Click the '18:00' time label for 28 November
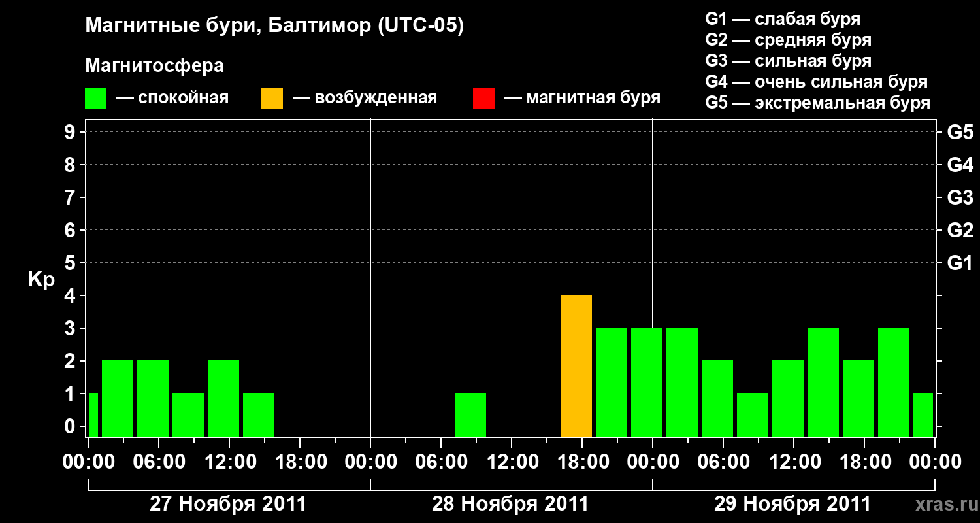Screen dimensions: 980x523 [583, 462]
